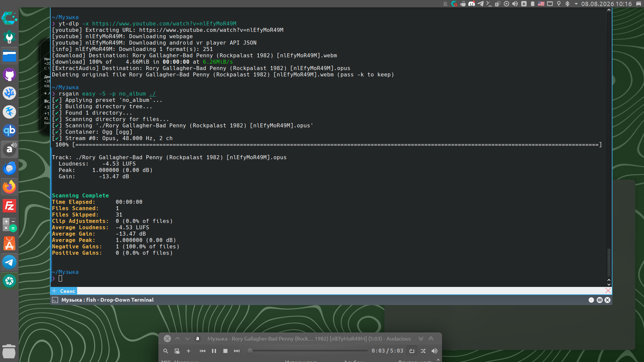Click the terminal scrollbar down arrow
Image resolution: width=644 pixels, height=362 pixels.
pyautogui.click(x=609, y=284)
